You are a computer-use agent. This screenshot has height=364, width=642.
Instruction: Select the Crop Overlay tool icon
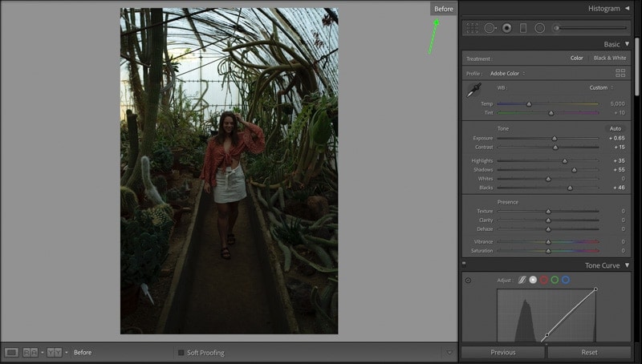[472, 28]
